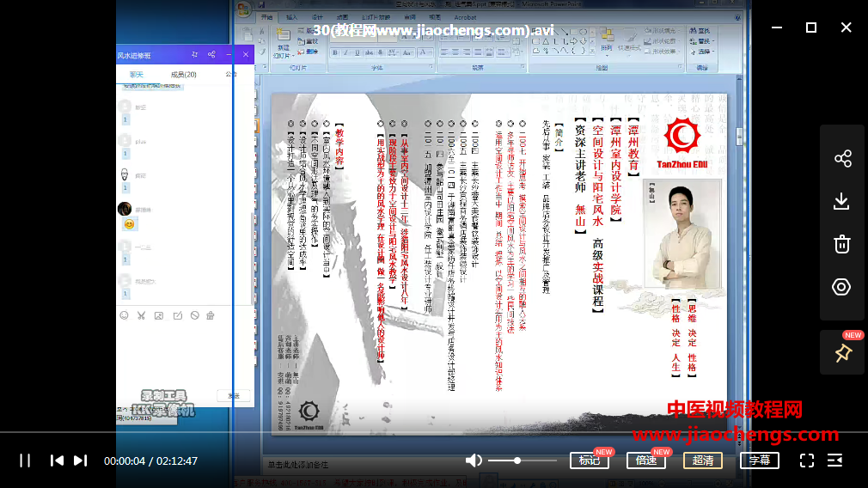The image size is (868, 488).
Task: Delete the video with trash icon
Action: pyautogui.click(x=842, y=244)
